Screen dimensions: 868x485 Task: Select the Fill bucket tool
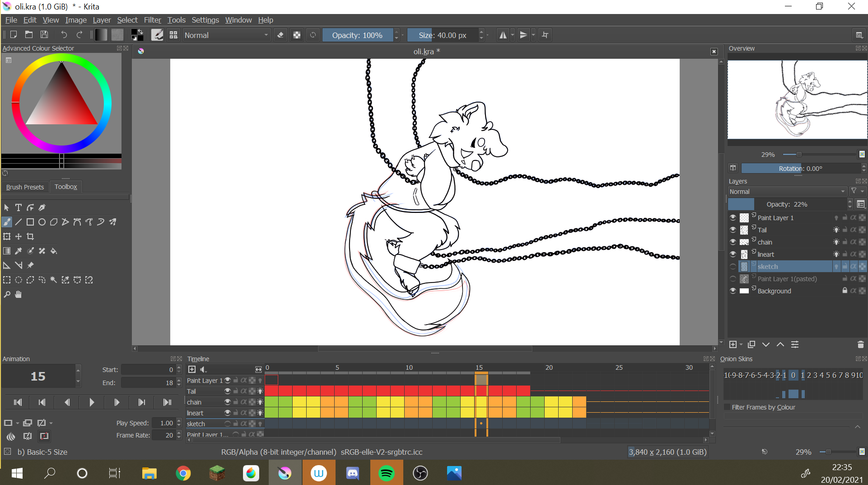pos(54,251)
